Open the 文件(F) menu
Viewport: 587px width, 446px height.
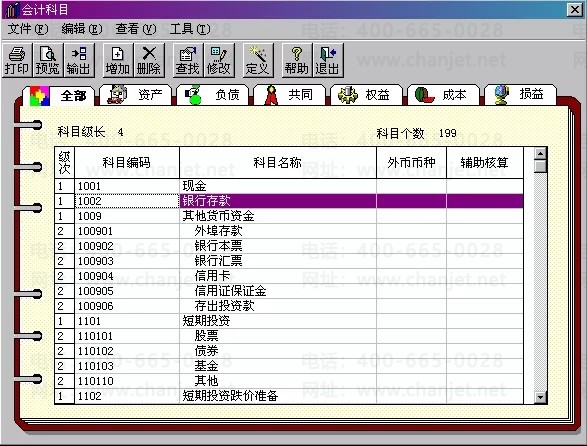click(28, 29)
